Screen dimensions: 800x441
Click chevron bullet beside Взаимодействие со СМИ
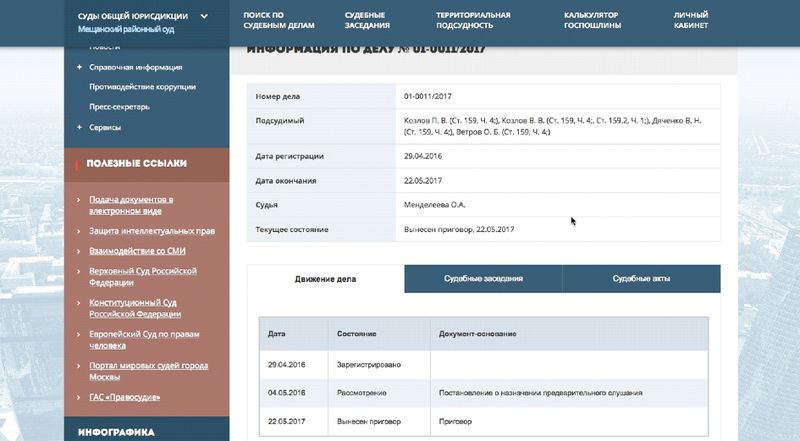(79, 251)
